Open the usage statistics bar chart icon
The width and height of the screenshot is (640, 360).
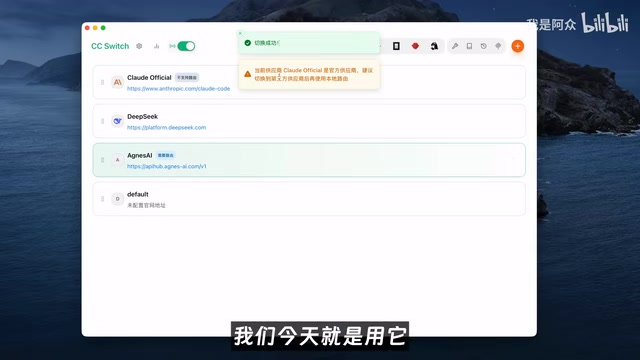[156, 46]
